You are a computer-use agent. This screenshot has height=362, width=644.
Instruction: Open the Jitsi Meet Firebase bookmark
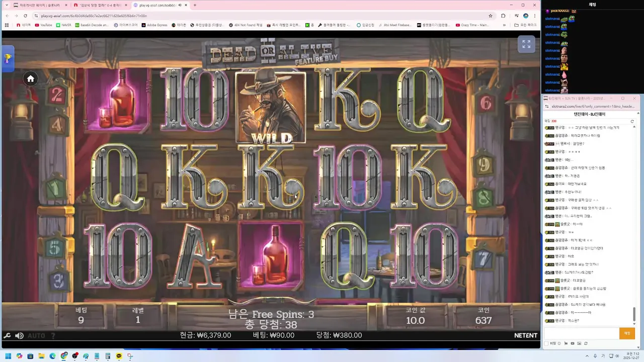394,25
